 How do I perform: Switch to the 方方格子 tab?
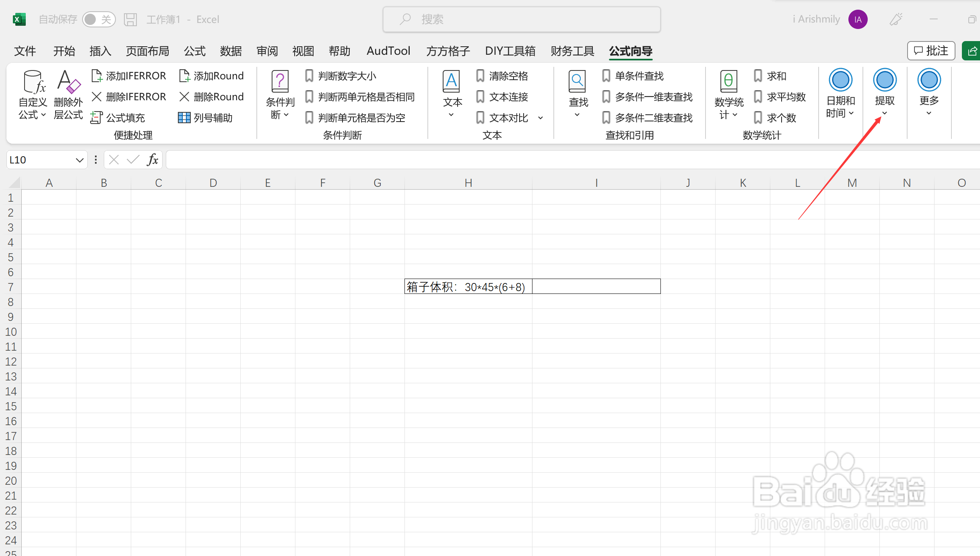click(448, 51)
